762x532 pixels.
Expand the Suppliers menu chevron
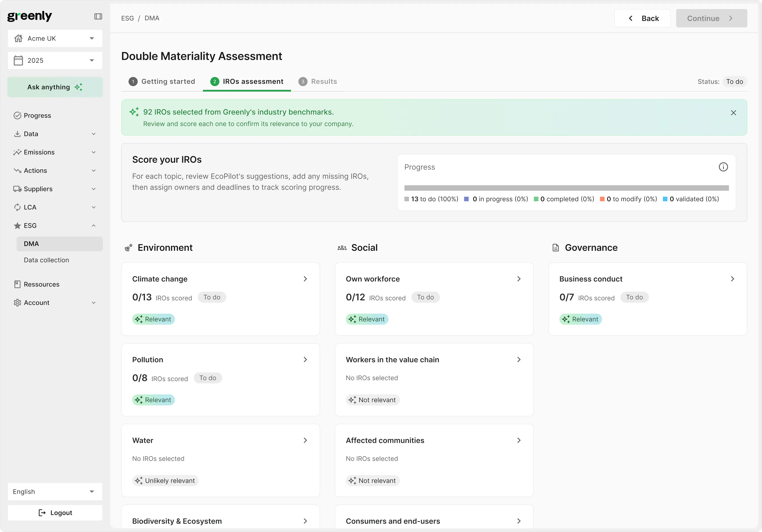[x=94, y=189]
